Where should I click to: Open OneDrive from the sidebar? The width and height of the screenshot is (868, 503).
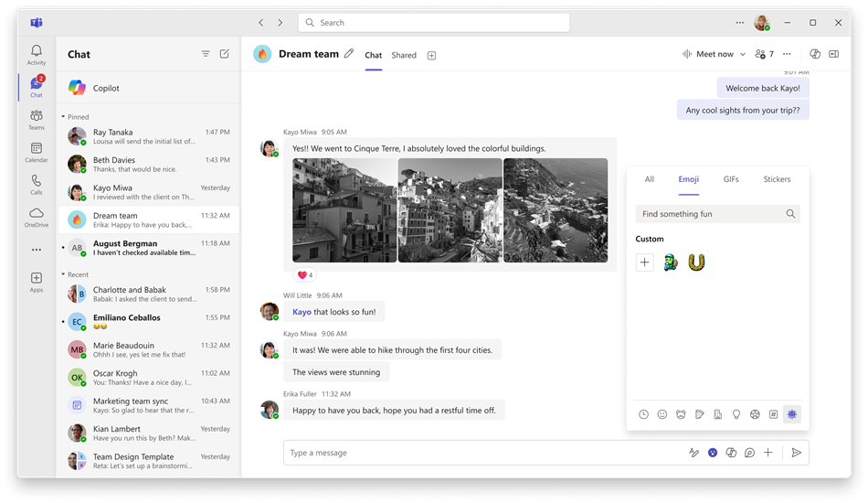(x=36, y=217)
